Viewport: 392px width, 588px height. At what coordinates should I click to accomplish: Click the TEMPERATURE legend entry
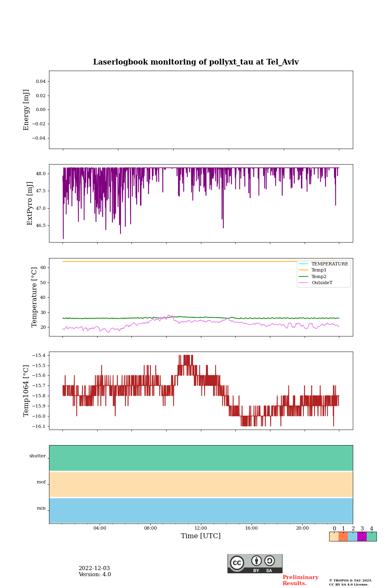pos(323,264)
